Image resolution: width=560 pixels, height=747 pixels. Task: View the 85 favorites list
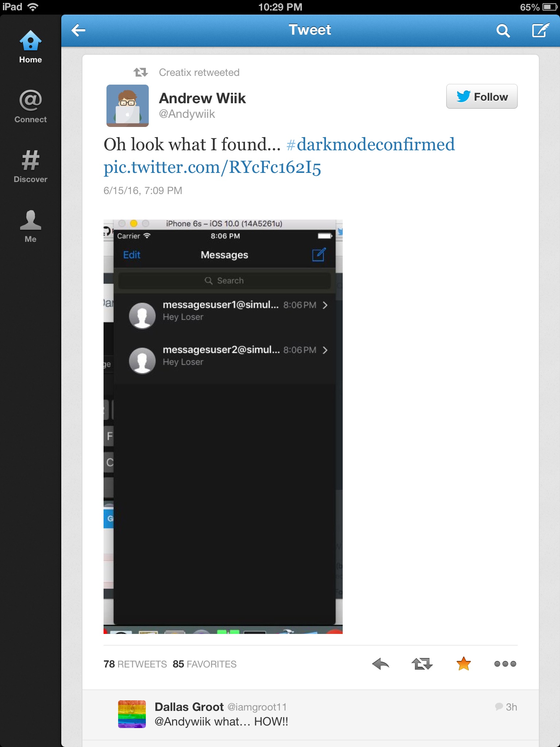pos(205,664)
